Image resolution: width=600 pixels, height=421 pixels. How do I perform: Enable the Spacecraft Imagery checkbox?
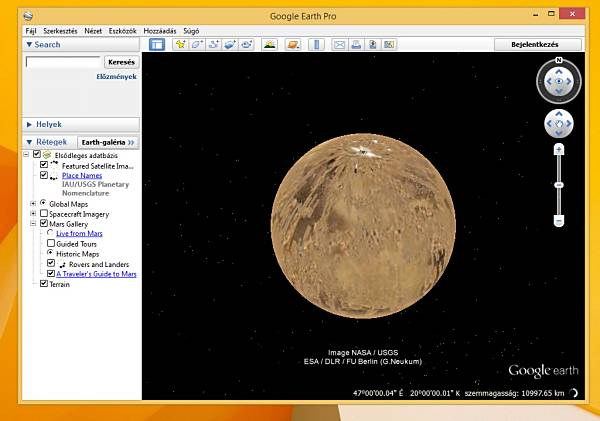44,213
